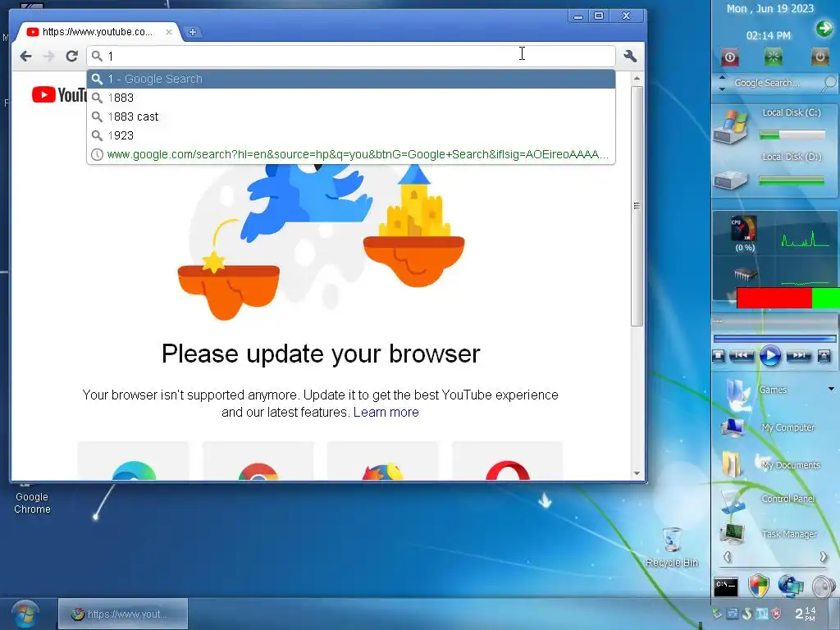Click the red shutdown sidebar button
The height and width of the screenshot is (630, 840).
[729, 57]
